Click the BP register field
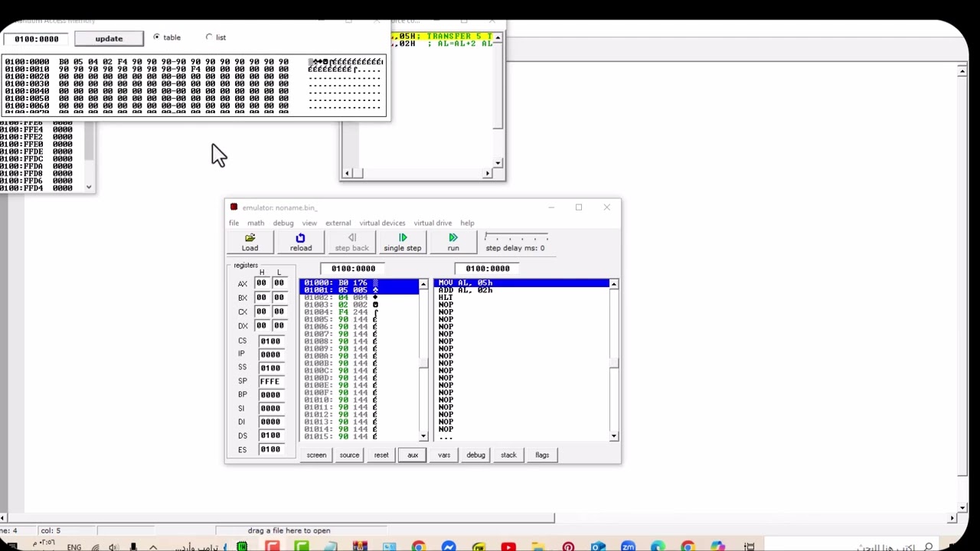The image size is (980, 551). (270, 395)
